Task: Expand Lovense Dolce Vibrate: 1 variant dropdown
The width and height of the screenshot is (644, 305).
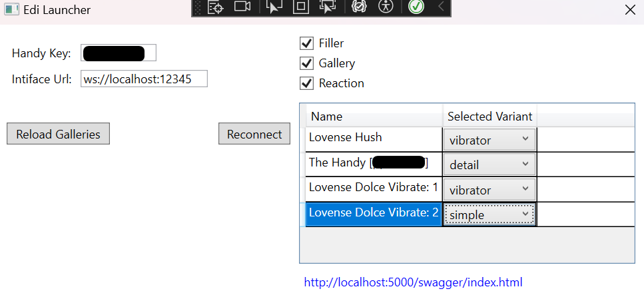Action: coord(489,190)
